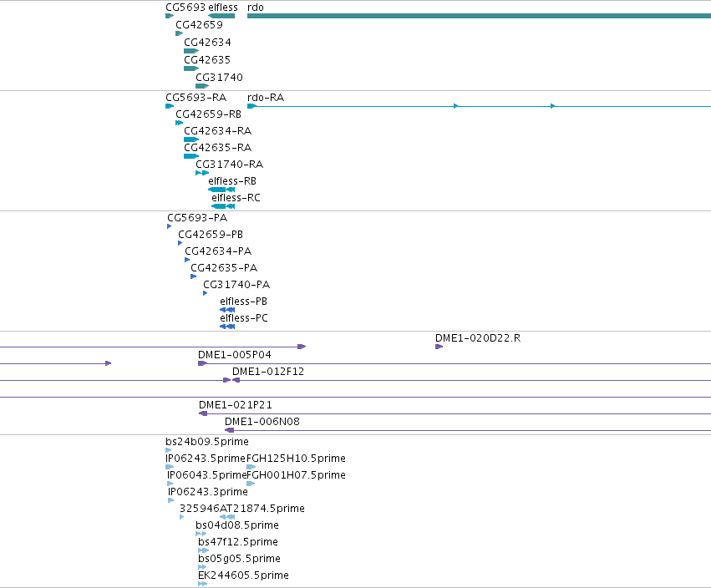Click the purple arrow glyph under DME1-020D22.R
This screenshot has height=588, width=711.
tap(439, 347)
